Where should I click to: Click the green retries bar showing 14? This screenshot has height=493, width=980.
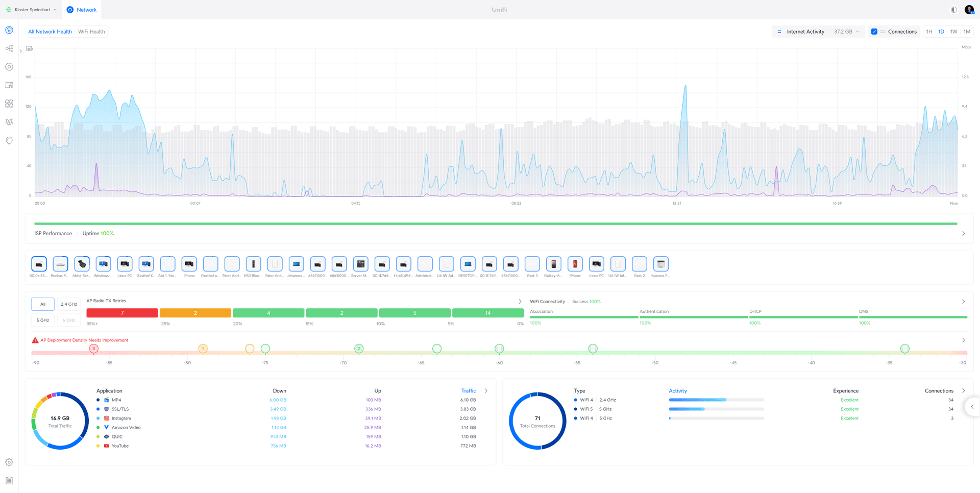coord(488,313)
